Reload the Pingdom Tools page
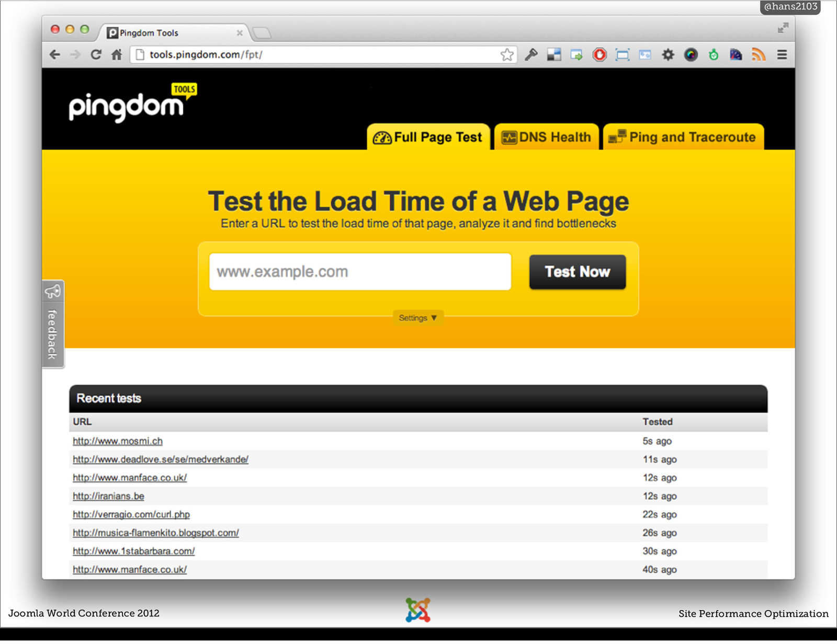Viewport: 837px width, 644px height. [x=96, y=54]
